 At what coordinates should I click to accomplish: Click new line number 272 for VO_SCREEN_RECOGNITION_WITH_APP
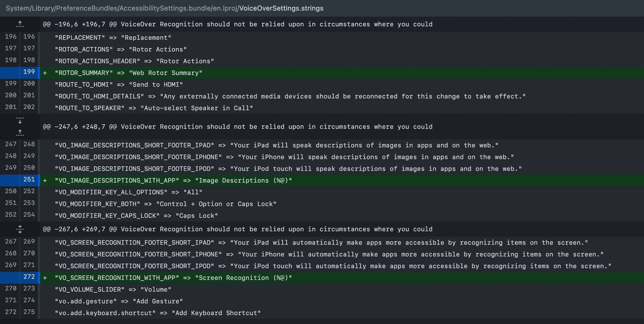(x=29, y=277)
